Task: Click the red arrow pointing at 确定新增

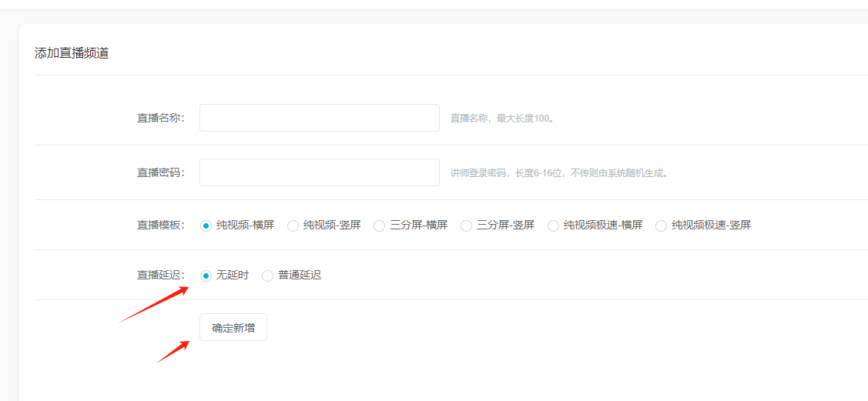Action: pos(174,352)
